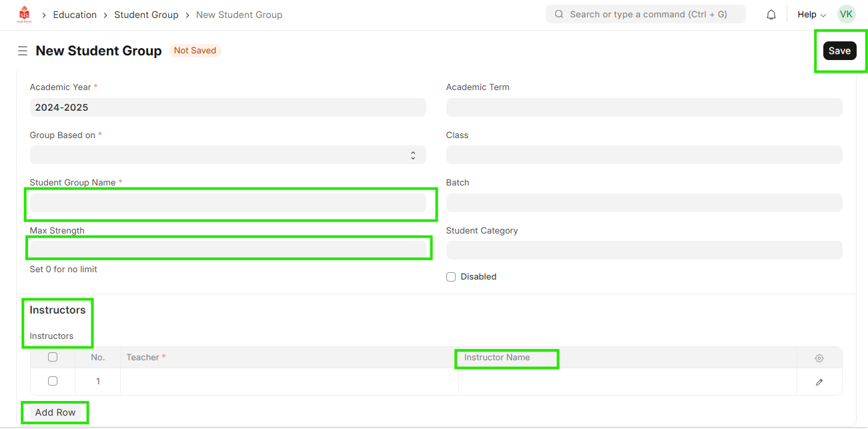Navigate to Student Group breadcrumb
The height and width of the screenshot is (429, 868).
[x=146, y=15]
